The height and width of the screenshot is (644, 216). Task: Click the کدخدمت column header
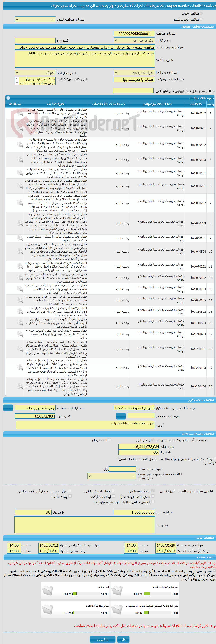coord(196,104)
